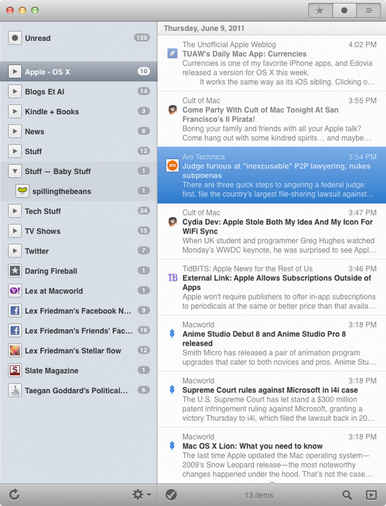Click Cult of Mac icon on Party article
Viewport: 386px width, 506px height.
click(172, 110)
